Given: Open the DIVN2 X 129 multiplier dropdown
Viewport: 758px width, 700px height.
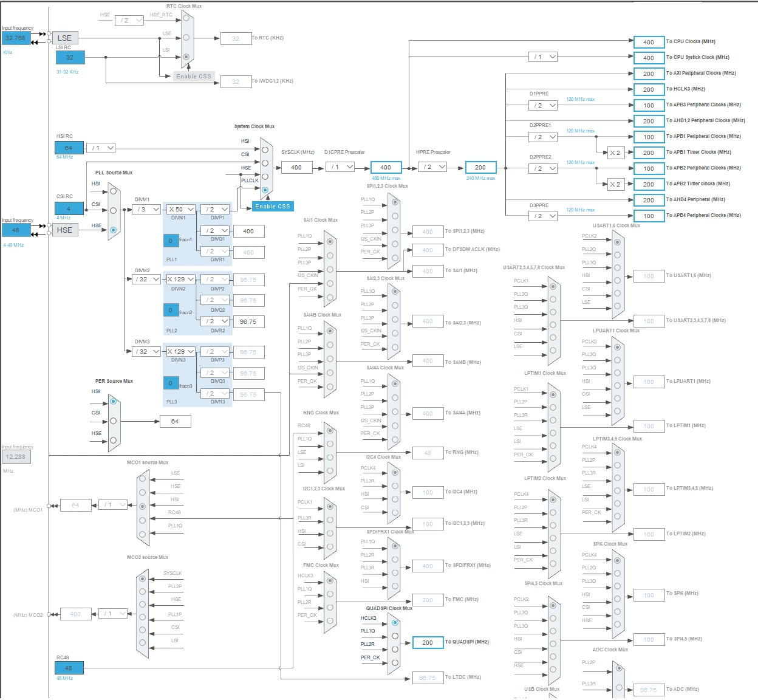Looking at the screenshot, I should (x=181, y=279).
